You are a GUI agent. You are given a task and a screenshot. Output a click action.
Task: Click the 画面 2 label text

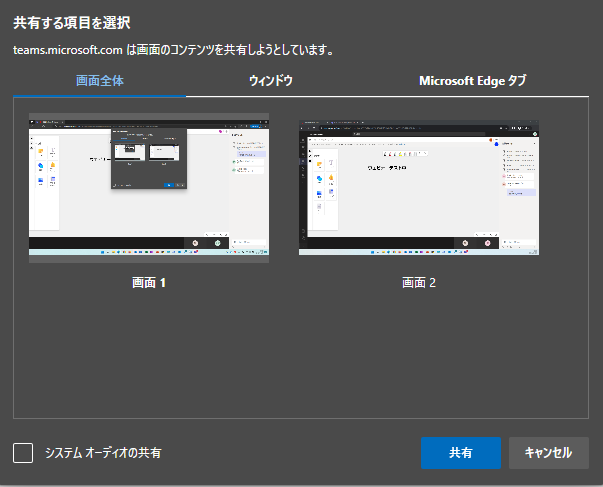pos(419,283)
